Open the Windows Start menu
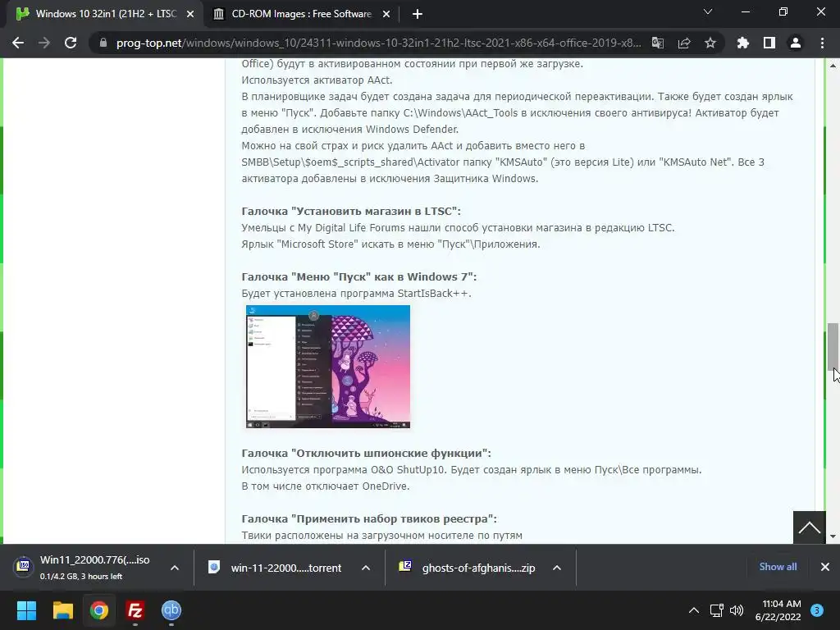This screenshot has height=630, width=840. pyautogui.click(x=26, y=610)
